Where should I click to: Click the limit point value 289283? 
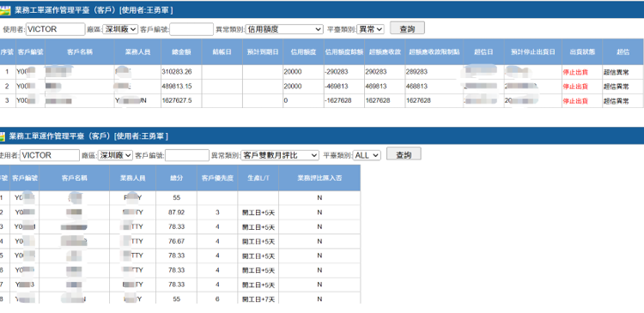click(416, 72)
